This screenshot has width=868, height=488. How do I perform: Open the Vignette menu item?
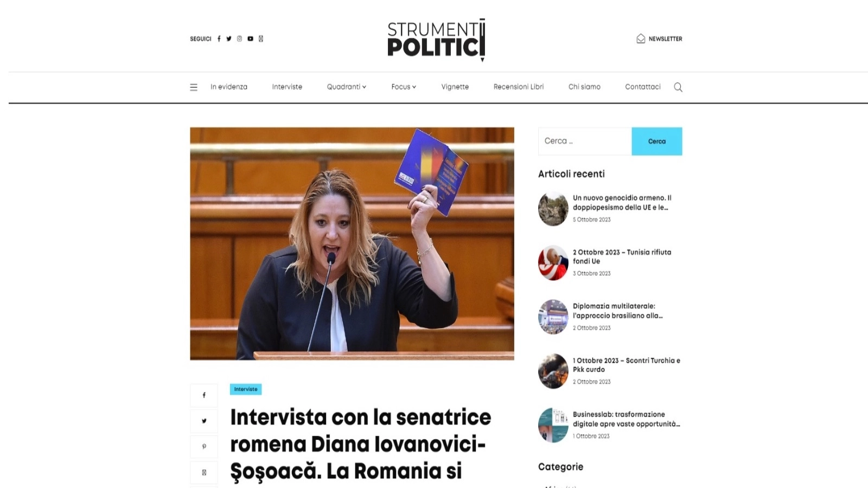455,87
